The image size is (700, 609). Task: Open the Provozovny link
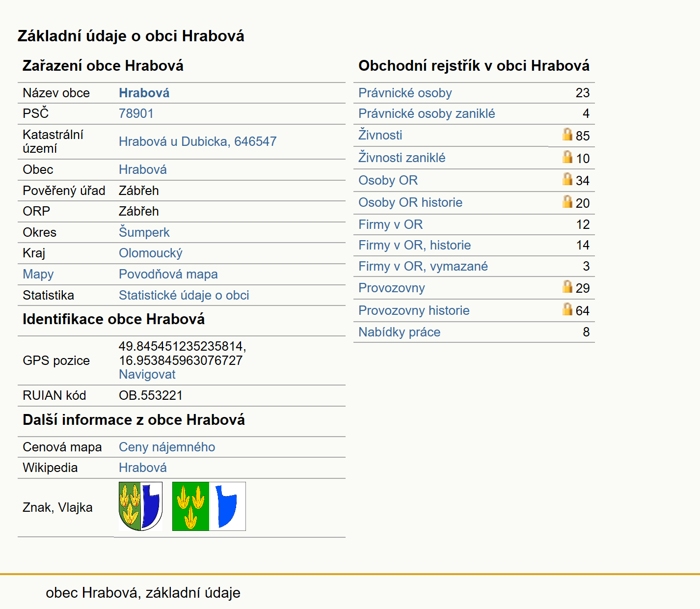click(x=392, y=288)
